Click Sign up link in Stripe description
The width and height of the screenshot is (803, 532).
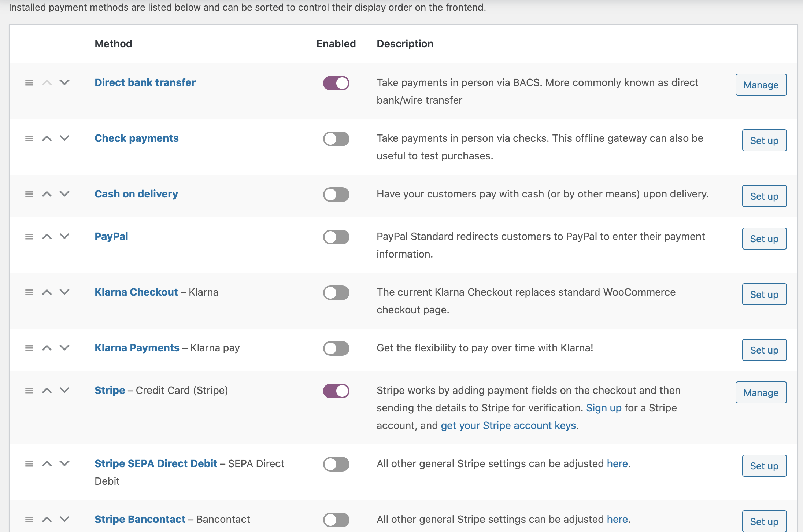click(603, 408)
